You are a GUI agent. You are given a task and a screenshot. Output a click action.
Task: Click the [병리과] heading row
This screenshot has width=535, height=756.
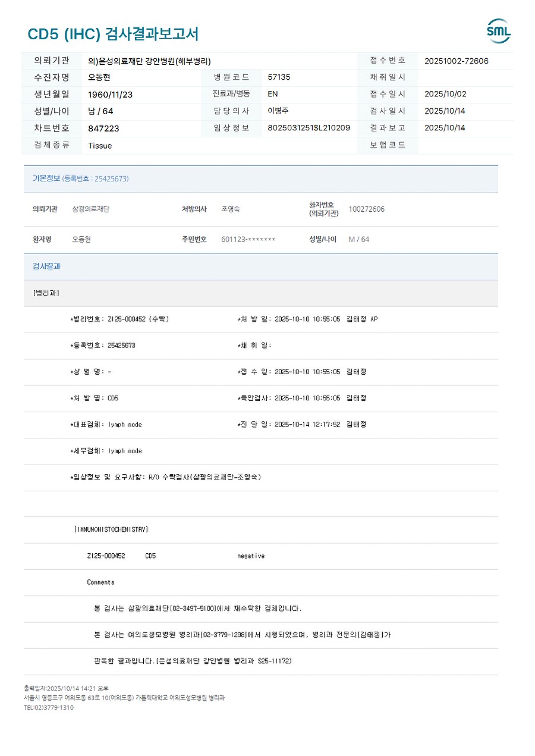[x=261, y=293]
